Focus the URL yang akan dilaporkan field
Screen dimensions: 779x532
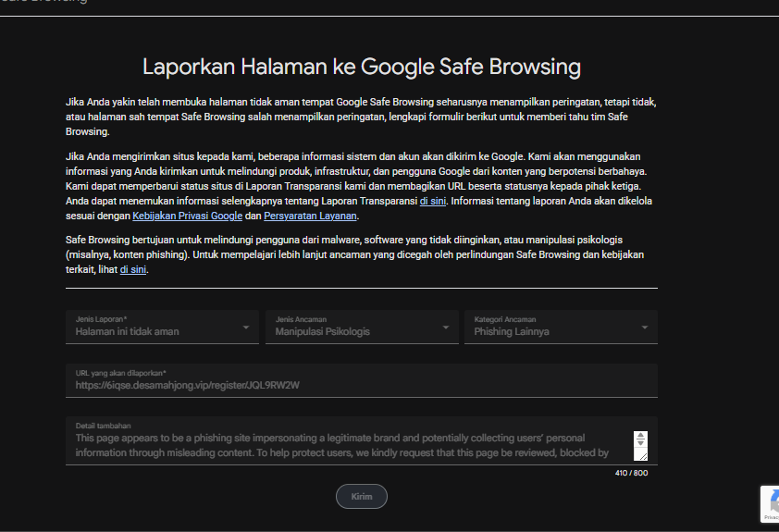362,380
